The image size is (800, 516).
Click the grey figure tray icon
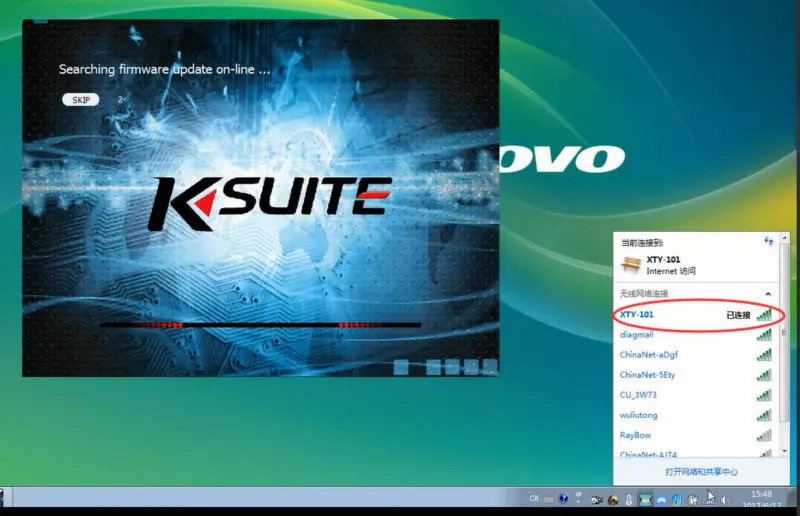pos(693,500)
